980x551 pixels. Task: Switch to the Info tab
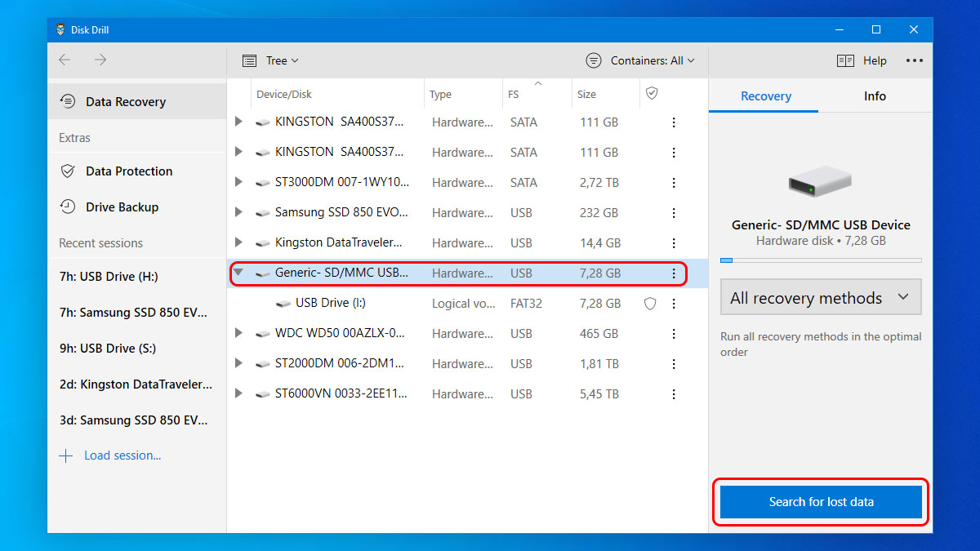point(875,96)
